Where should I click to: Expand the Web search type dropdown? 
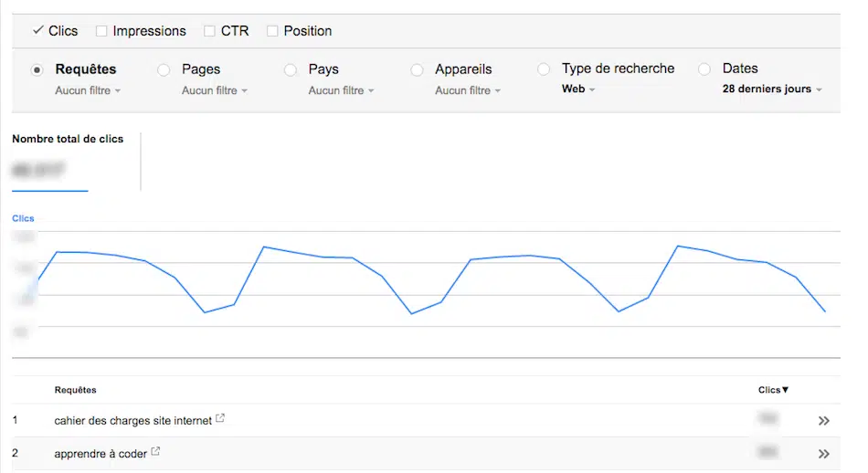(x=578, y=89)
